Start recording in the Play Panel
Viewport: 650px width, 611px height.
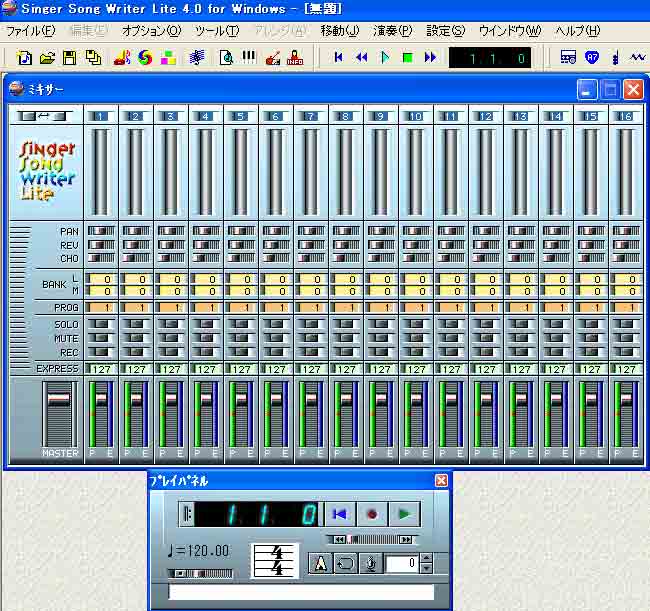point(372,514)
